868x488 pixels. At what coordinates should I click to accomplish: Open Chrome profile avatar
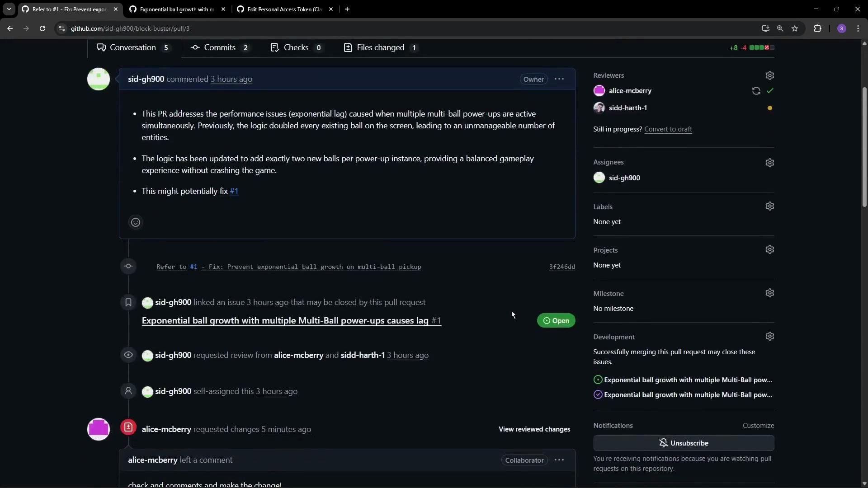pos(841,28)
